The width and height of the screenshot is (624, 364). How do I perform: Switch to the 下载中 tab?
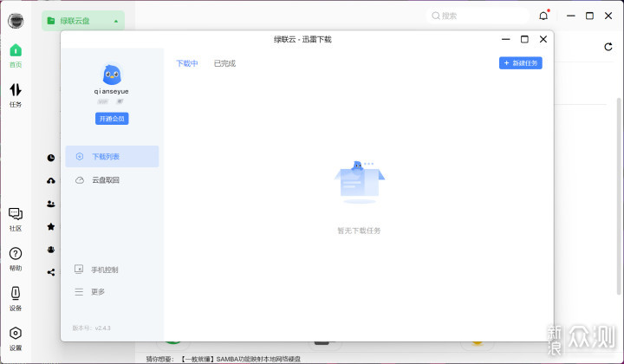point(187,63)
